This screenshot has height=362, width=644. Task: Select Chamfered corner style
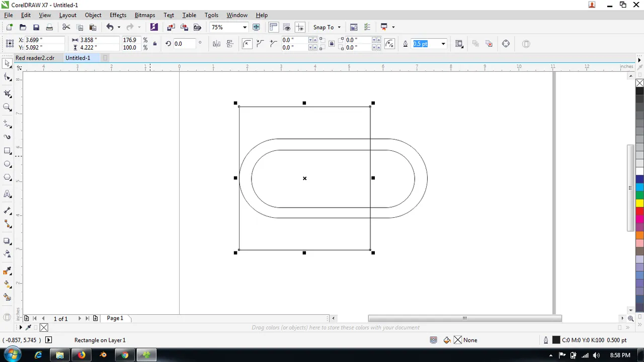pyautogui.click(x=273, y=44)
